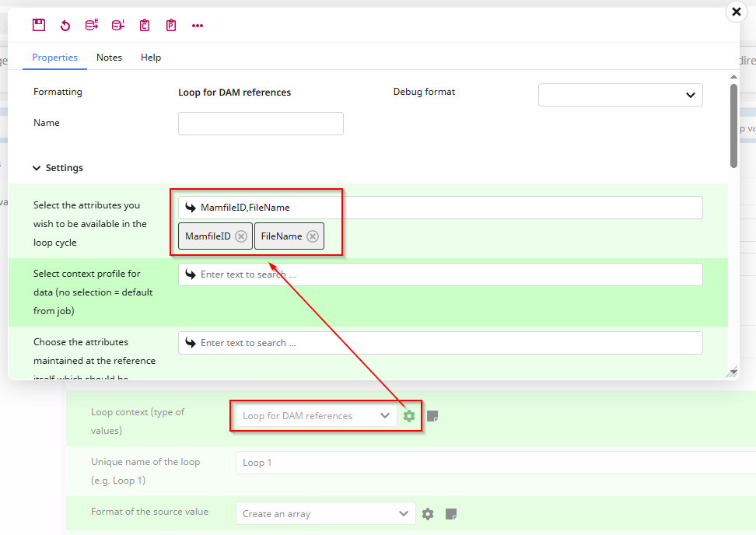Open the Help tab

pos(150,57)
